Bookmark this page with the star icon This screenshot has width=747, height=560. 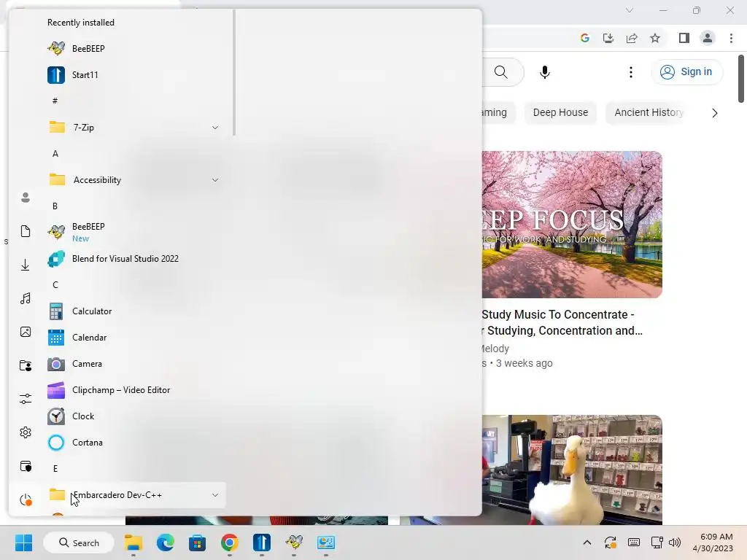click(x=655, y=38)
